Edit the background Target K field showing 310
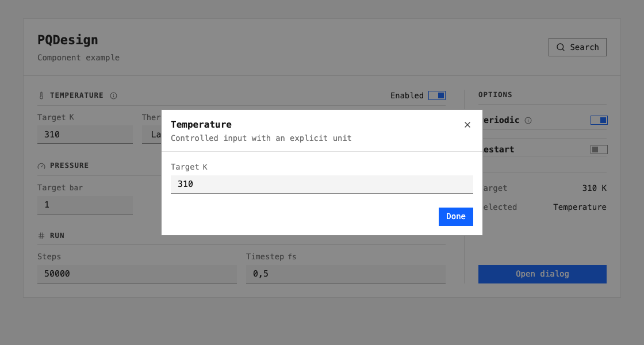Screen dimensions: 644x345 [85, 135]
